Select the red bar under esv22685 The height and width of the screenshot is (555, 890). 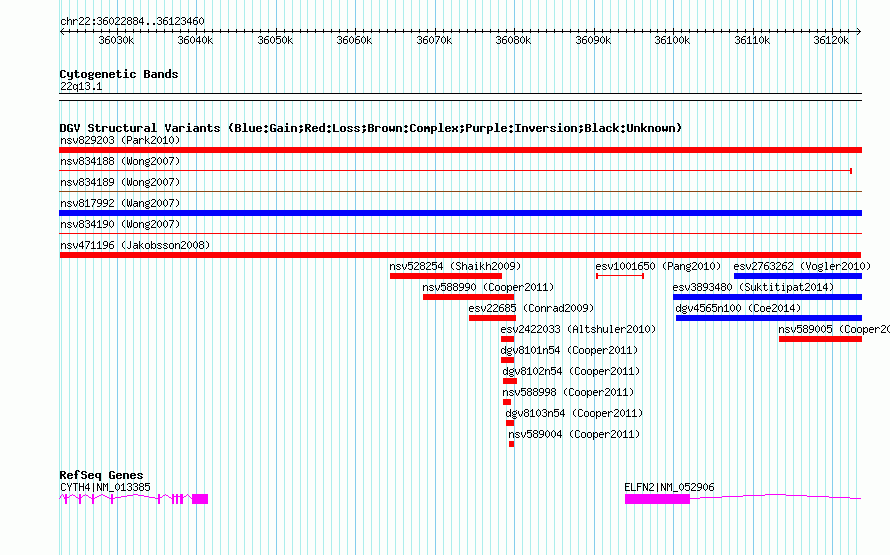pos(492,318)
